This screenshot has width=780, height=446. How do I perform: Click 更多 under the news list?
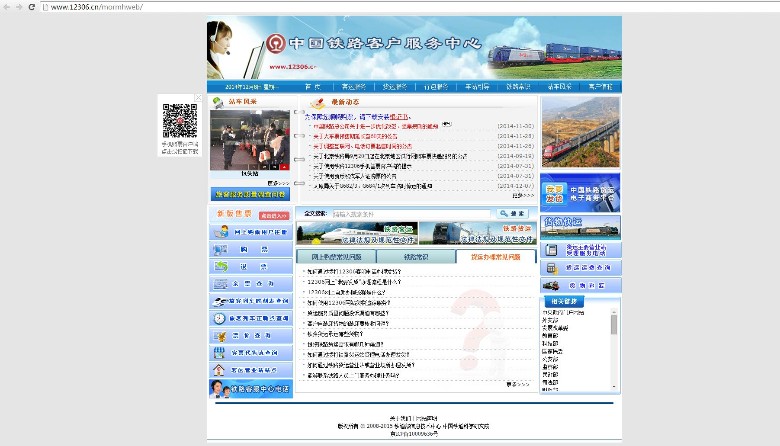pyautogui.click(x=523, y=195)
